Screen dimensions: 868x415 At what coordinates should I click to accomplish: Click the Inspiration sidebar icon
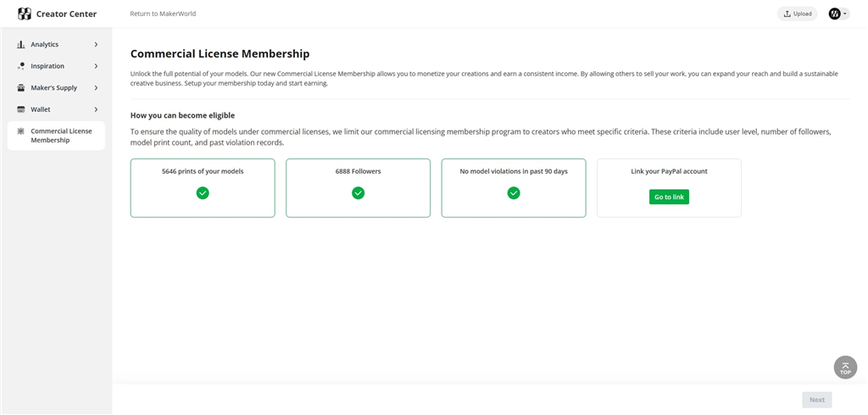pyautogui.click(x=21, y=66)
